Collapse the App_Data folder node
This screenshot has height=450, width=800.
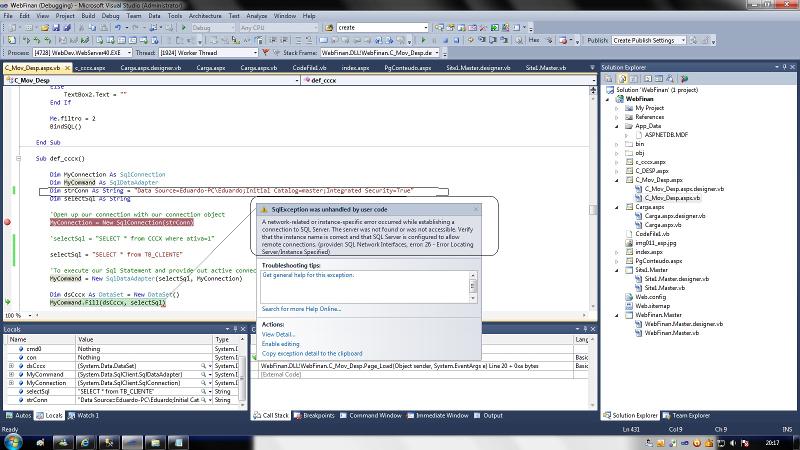tap(617, 126)
